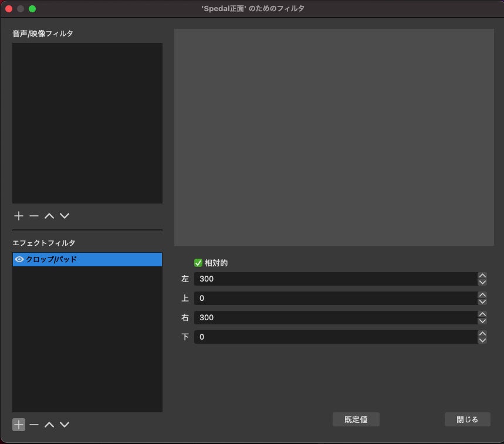Viewport: 504px width, 444px height.
Task: Toggle visibility of クロップ/パッド filter
Action: tap(19, 259)
